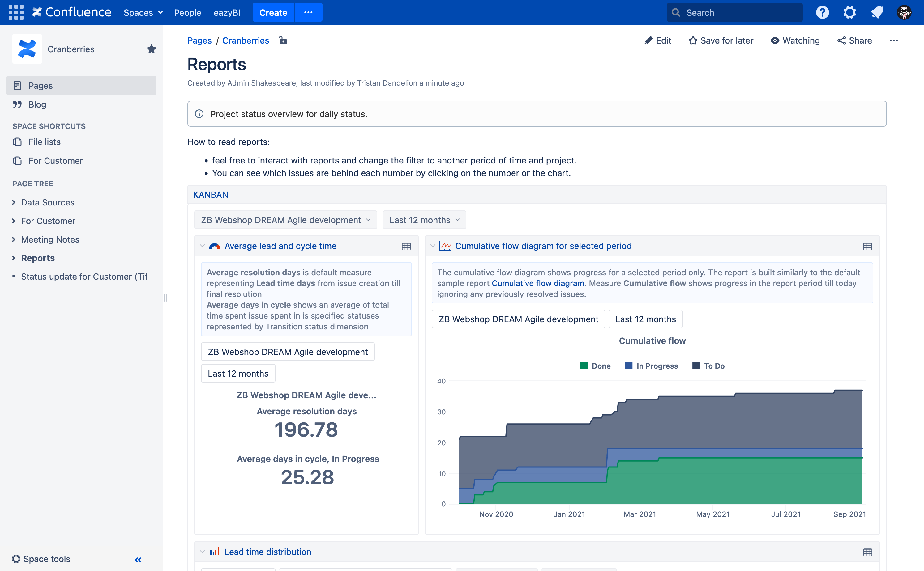Open the eazyBI menu item
This screenshot has height=571, width=924.
point(226,12)
